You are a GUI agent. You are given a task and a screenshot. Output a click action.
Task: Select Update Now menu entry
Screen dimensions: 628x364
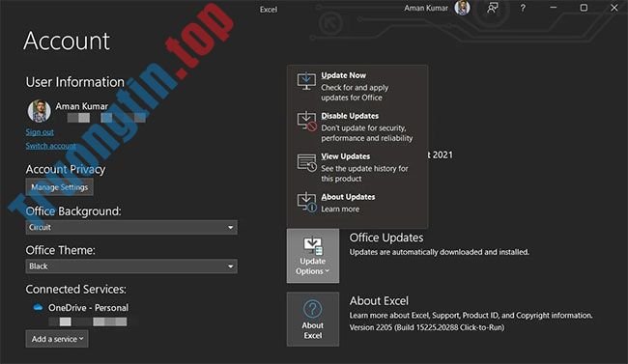click(357, 86)
